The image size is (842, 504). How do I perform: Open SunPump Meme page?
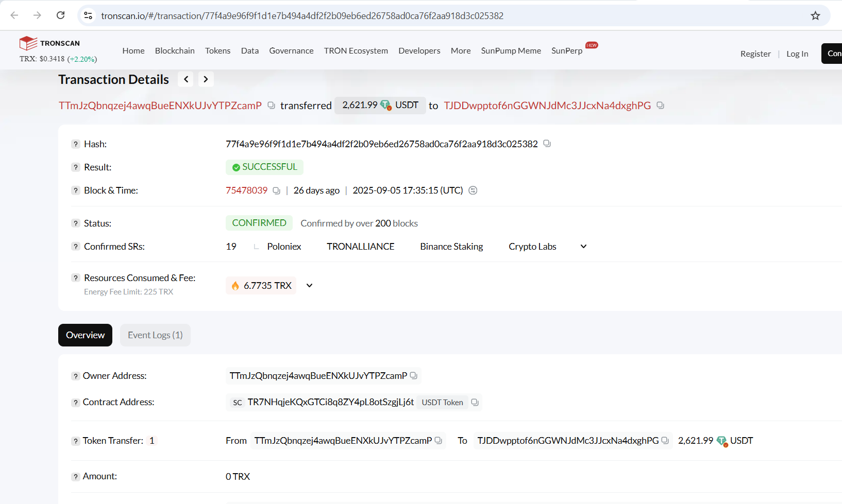click(511, 50)
